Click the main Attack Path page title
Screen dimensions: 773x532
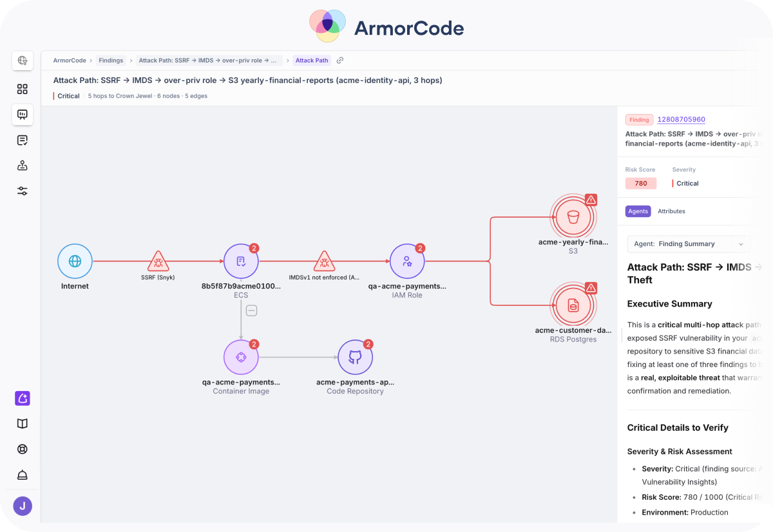(x=247, y=81)
